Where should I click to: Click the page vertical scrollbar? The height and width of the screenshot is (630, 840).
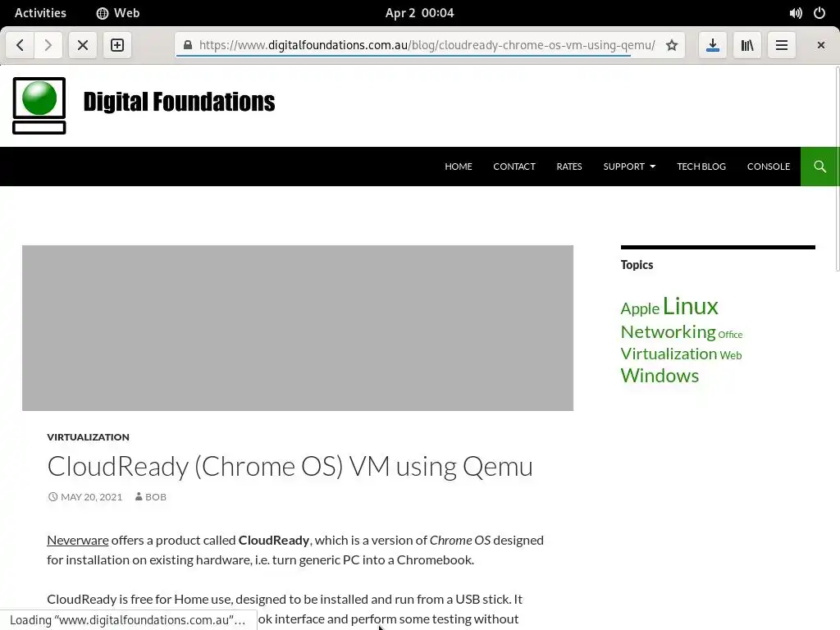(837, 169)
